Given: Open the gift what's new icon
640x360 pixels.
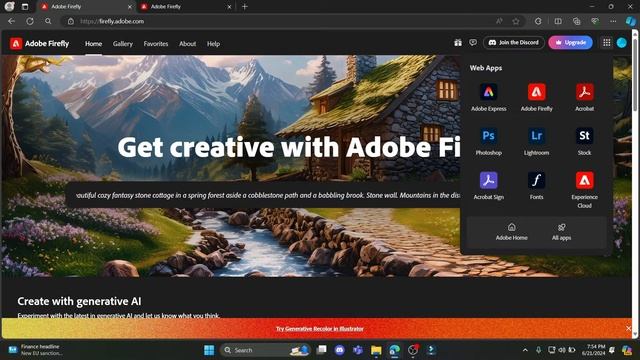Looking at the screenshot, I should coord(458,42).
